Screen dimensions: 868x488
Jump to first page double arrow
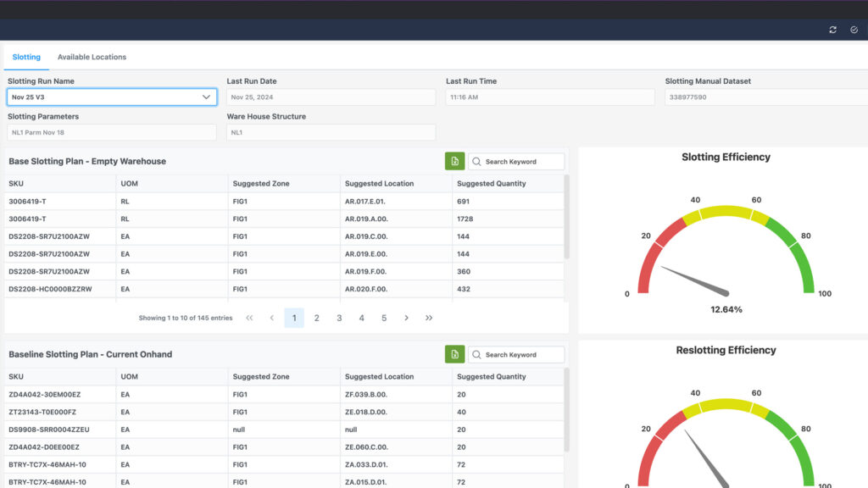coord(249,318)
